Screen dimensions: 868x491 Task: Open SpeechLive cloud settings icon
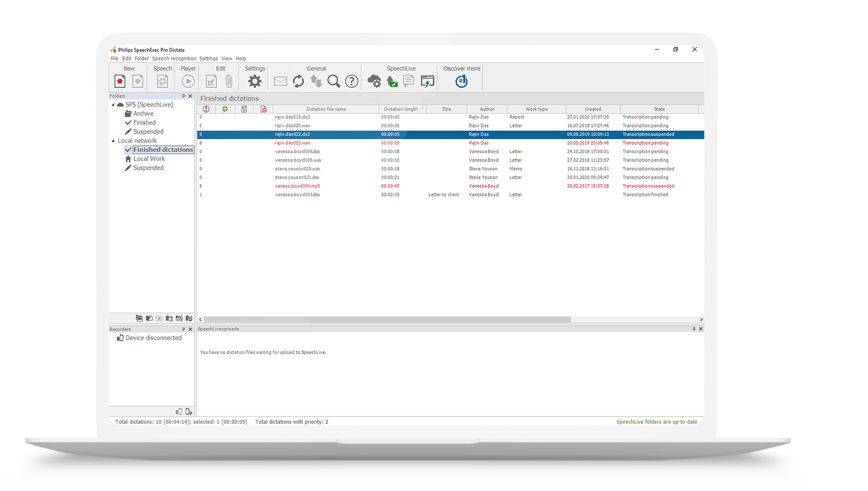click(x=374, y=81)
